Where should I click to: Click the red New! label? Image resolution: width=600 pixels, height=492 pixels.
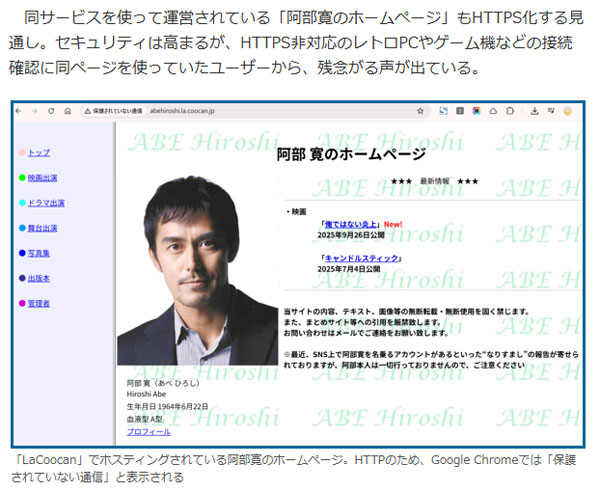(393, 225)
